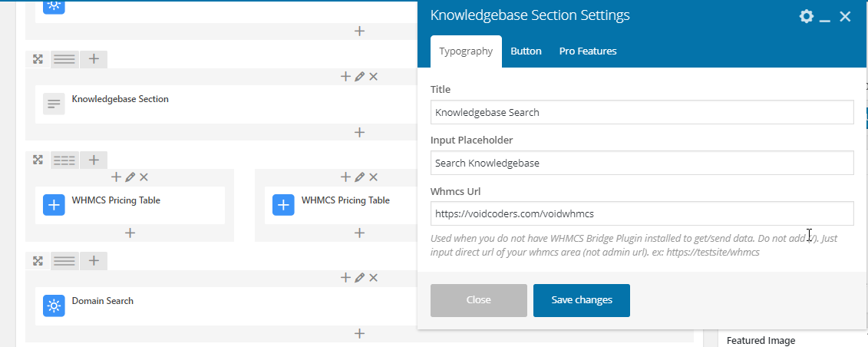Delete the Knowledgebase Section column using X
This screenshot has height=347, width=868.
[x=373, y=77]
